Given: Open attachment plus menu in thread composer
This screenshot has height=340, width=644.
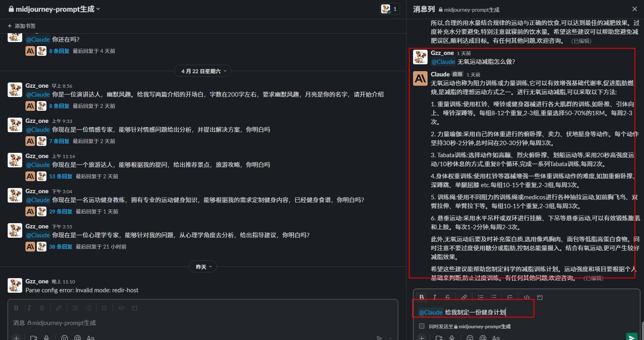Looking at the screenshot, I should click(422, 338).
